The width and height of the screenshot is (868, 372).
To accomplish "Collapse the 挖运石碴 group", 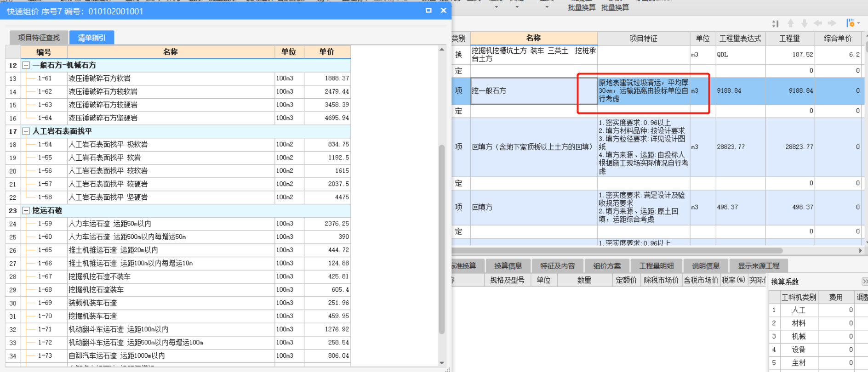I will coord(26,210).
